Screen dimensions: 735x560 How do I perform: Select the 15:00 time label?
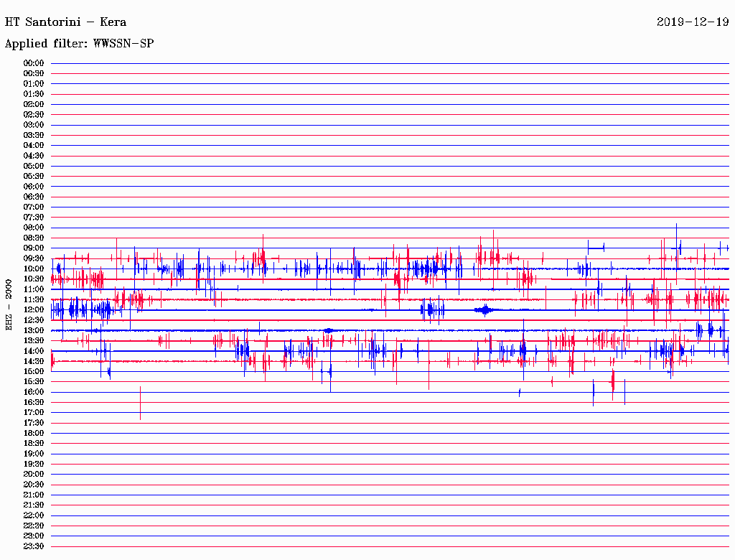[34, 371]
